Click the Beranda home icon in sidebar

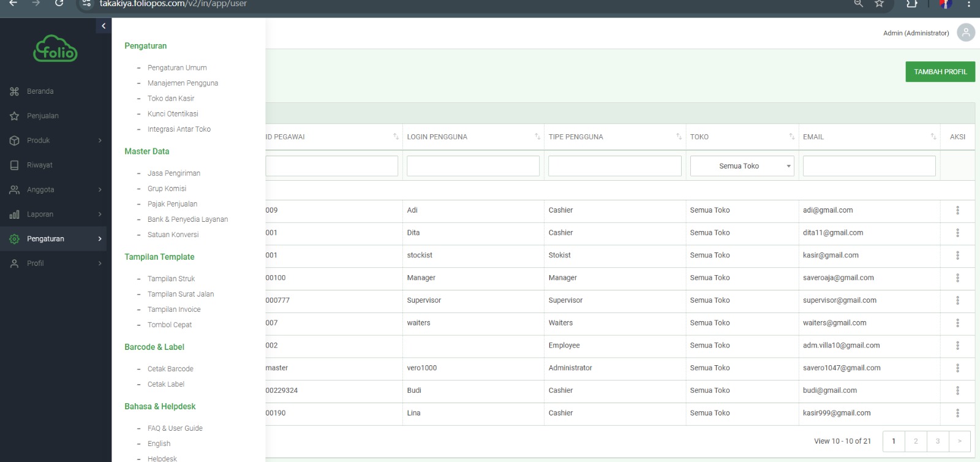(14, 91)
